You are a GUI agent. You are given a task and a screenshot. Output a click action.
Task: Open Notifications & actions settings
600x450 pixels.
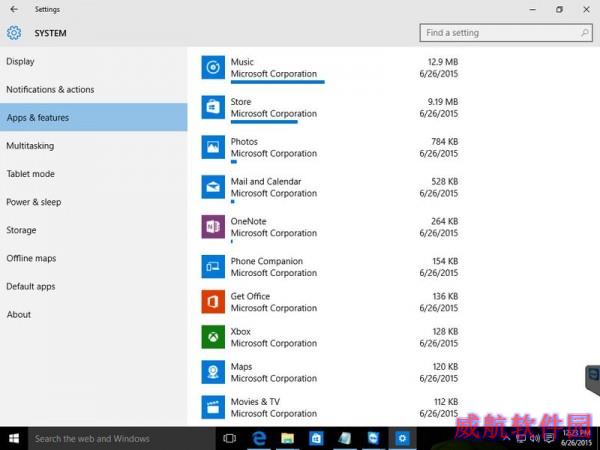[93, 89]
